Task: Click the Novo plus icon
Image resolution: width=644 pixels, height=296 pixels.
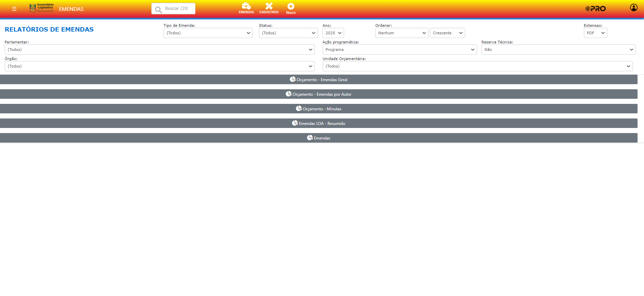Action: tap(291, 6)
